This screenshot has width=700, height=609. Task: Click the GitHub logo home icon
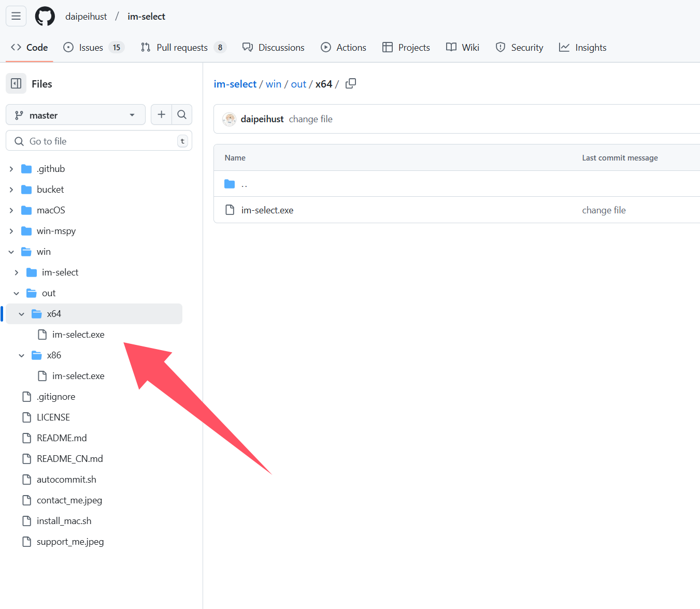tap(45, 16)
